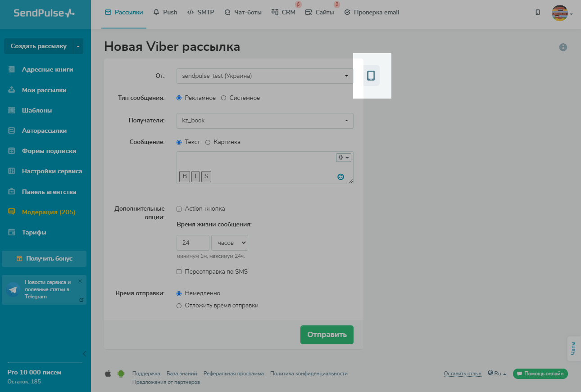Click the SendPulse logo
This screenshot has height=392, width=581.
click(x=44, y=13)
